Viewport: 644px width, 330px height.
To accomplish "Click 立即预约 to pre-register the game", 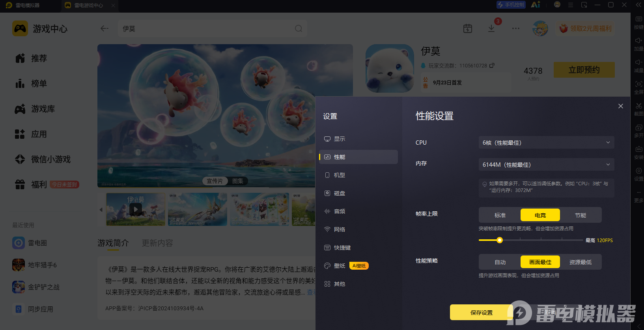I will 584,70.
